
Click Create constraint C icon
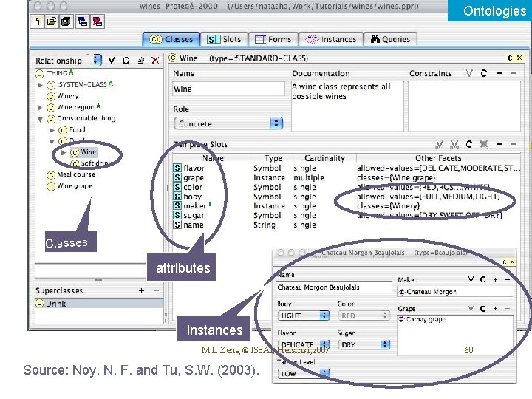tap(484, 73)
